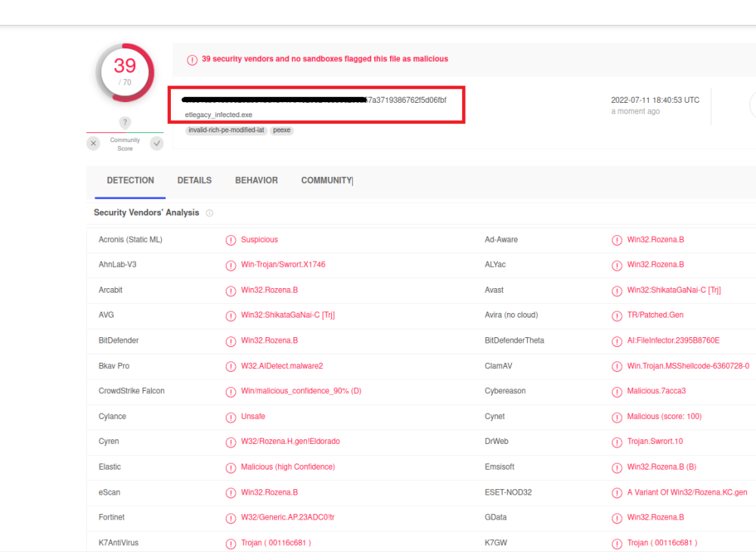Screen dimensions: 756x552
Task: Click the alert icon in the Elastic row
Action: pos(231,467)
